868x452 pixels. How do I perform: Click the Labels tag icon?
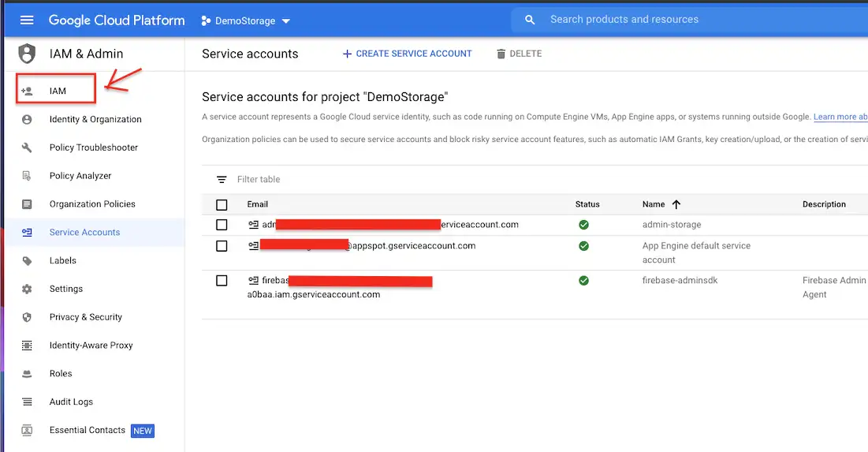28,260
